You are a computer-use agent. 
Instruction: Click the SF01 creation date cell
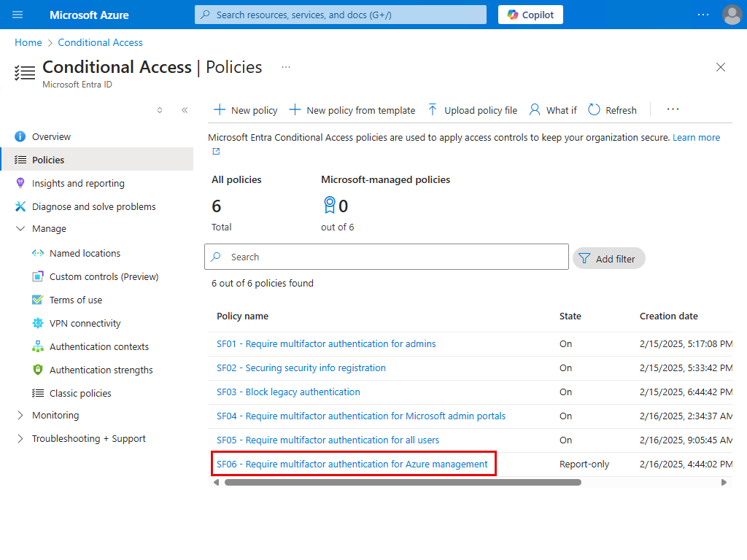(686, 344)
